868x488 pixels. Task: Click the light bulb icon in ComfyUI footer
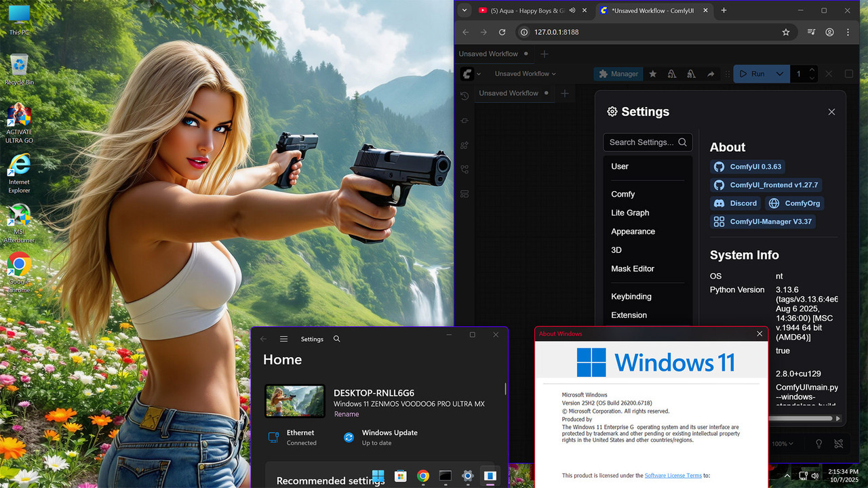click(x=818, y=444)
